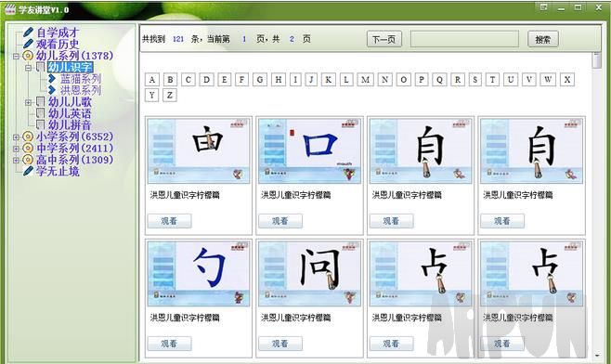Filter by letter S
The image size is (611, 364).
474,80
